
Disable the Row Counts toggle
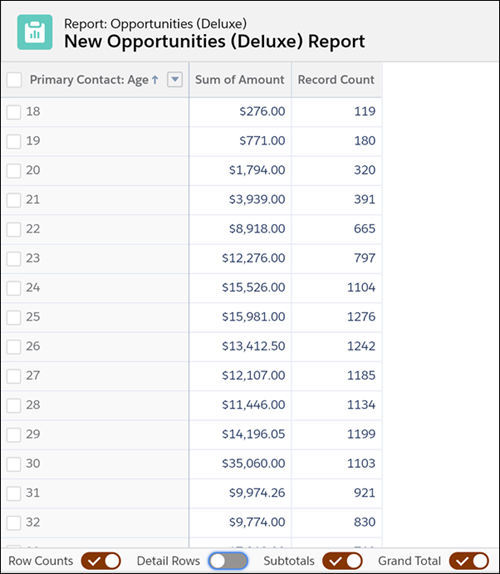[101, 561]
